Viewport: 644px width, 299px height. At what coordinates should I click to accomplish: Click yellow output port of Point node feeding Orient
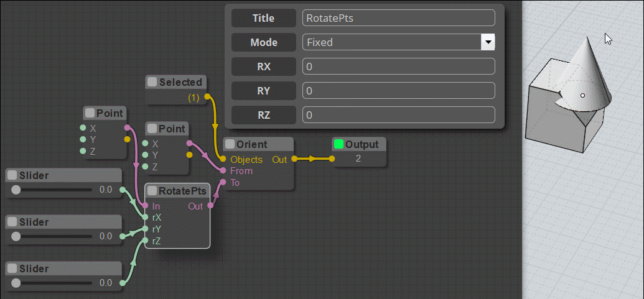point(189,155)
